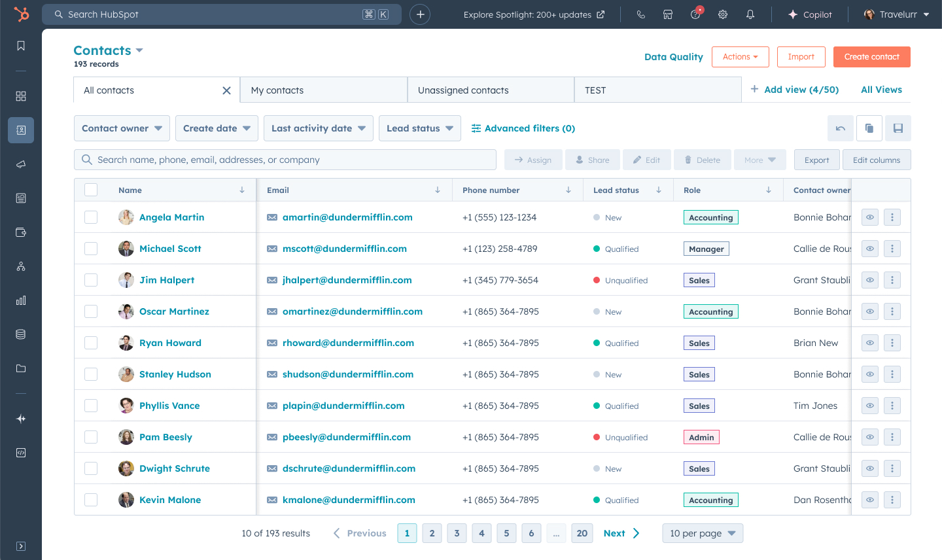942x560 pixels.
Task: Open the Contact owner filter dropdown
Action: (122, 128)
